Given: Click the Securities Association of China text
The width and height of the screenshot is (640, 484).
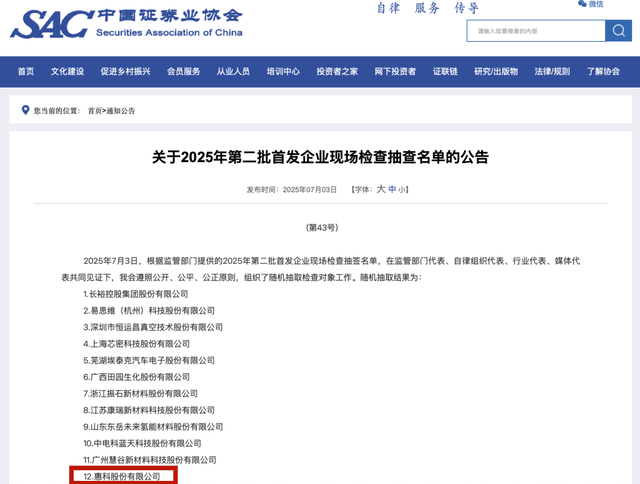Looking at the screenshot, I should [x=169, y=33].
